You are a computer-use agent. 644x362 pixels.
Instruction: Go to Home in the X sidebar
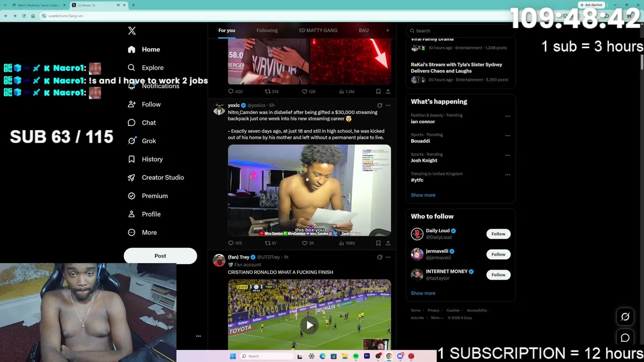click(x=144, y=49)
